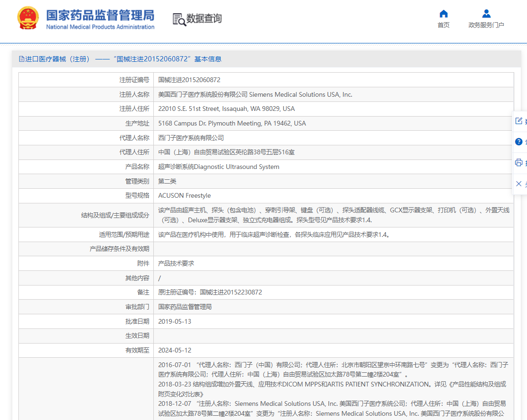Viewport: 527px width, 420px height.
Task: Select original number 国械注进20152230872 remark
Action: [210, 293]
